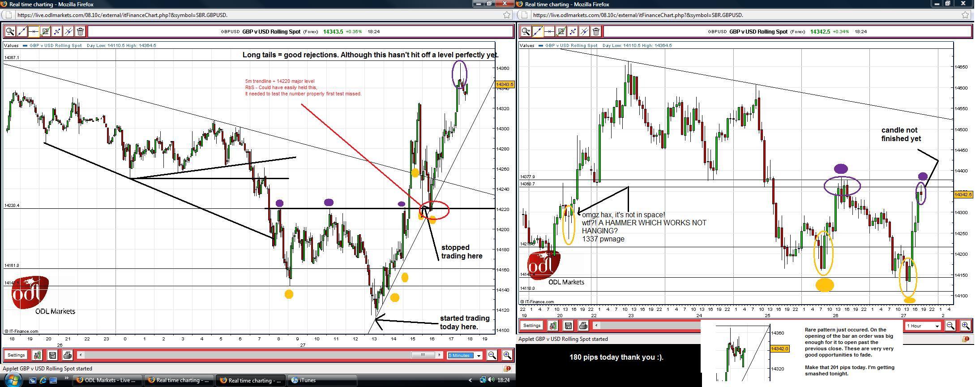Bookmark the page with left window's star icon
Image resolution: width=980 pixels, height=387 pixels.
(507, 15)
